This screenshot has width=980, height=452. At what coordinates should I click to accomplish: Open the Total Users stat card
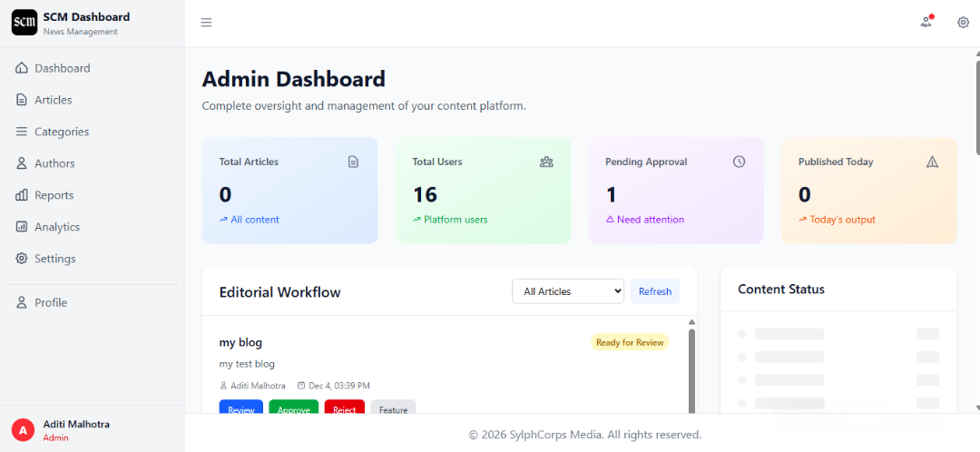[x=483, y=190]
